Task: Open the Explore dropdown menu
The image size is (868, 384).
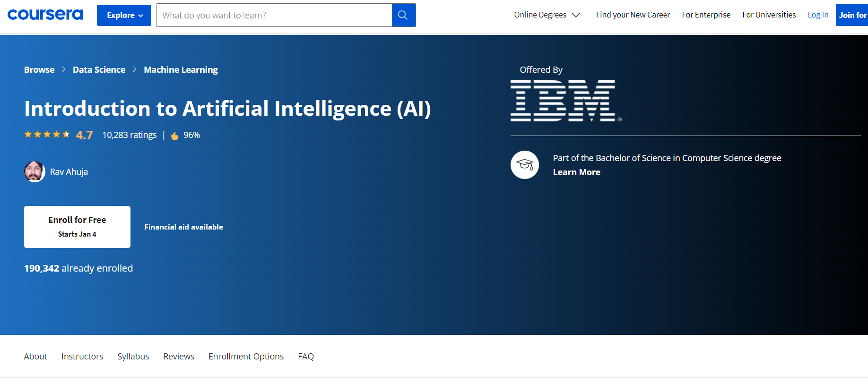Action: coord(124,15)
